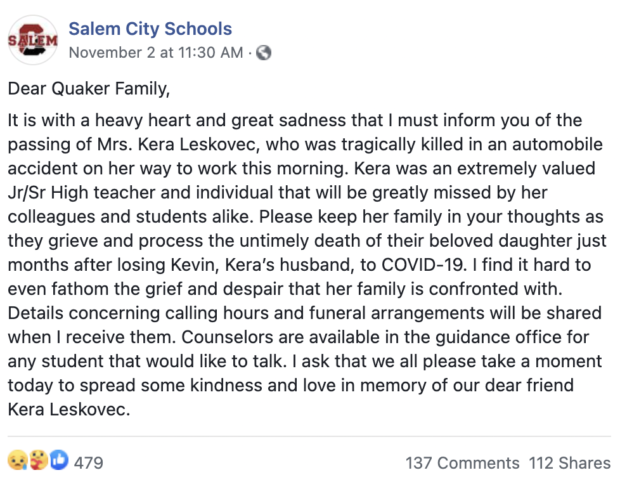The image size is (620, 482).
Task: View the 137 Comments
Action: [463, 463]
